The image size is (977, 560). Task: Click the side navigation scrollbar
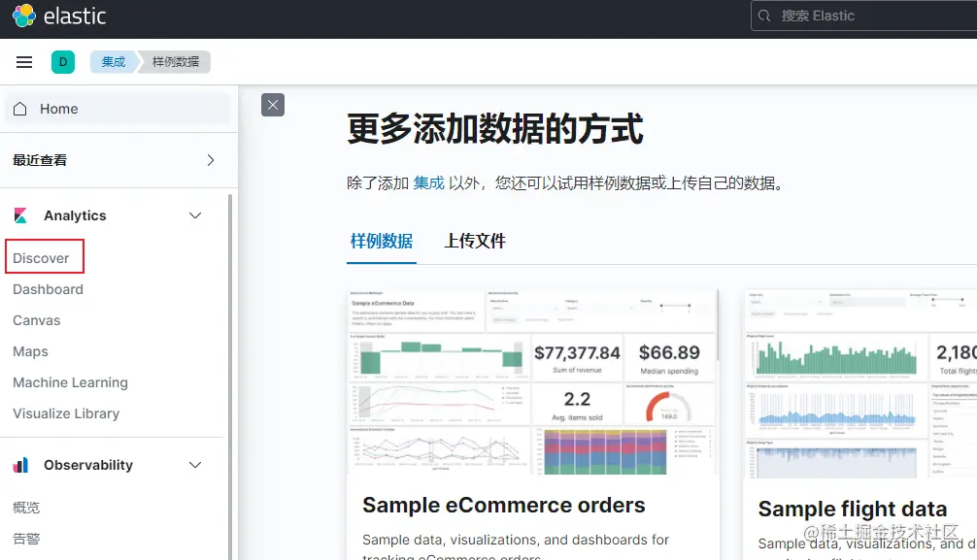pos(230,377)
